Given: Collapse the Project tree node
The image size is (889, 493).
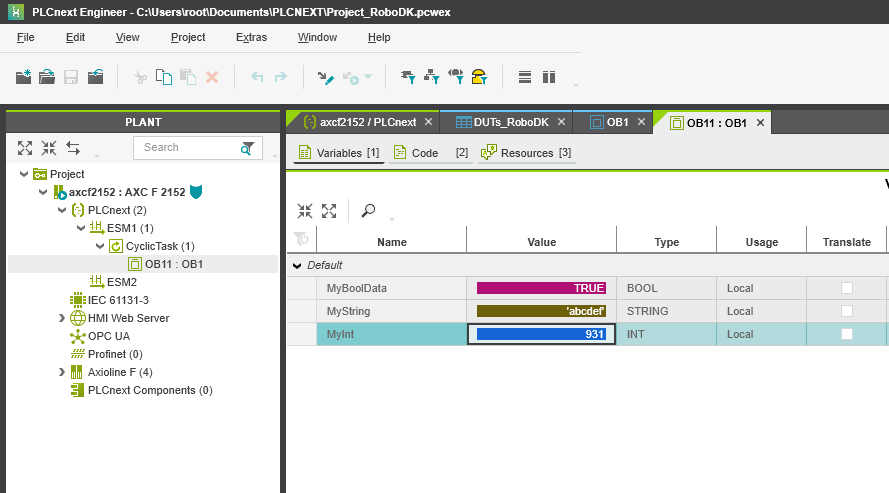Looking at the screenshot, I should pos(24,174).
